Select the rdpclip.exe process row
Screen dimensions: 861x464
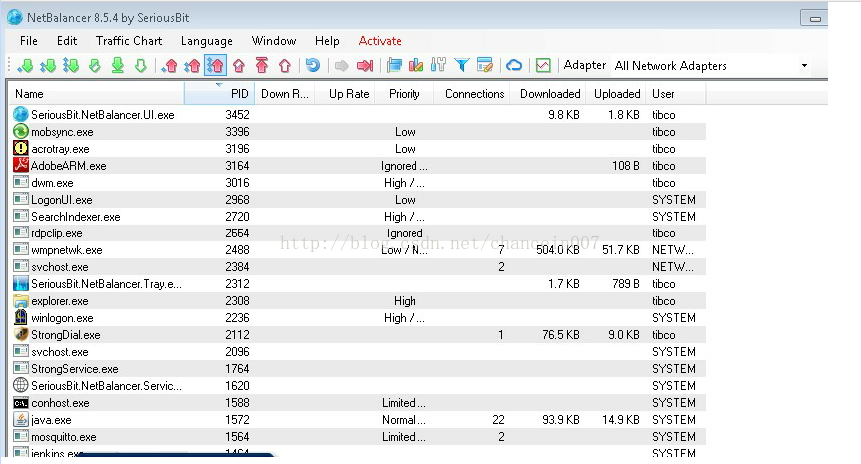358,233
